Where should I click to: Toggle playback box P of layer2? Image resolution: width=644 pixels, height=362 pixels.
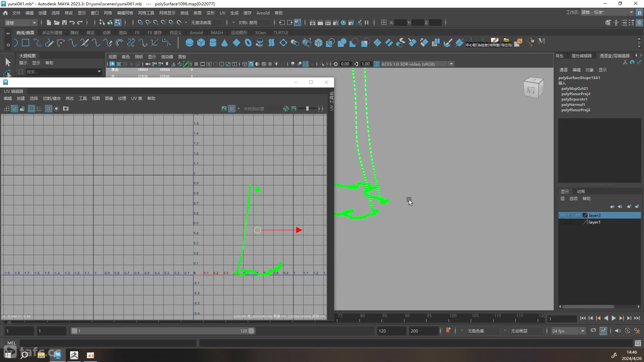tap(570, 215)
